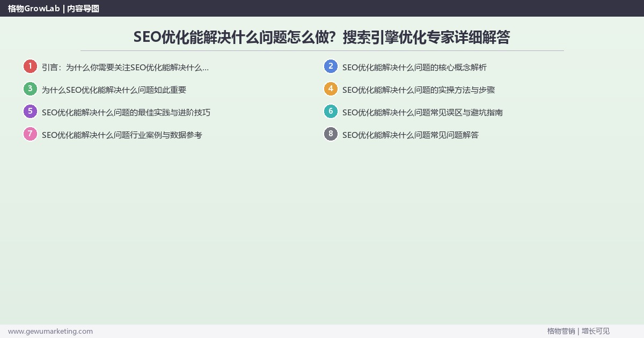644x338 pixels.
Task: Click the pink number 7 circle
Action: (x=30, y=134)
